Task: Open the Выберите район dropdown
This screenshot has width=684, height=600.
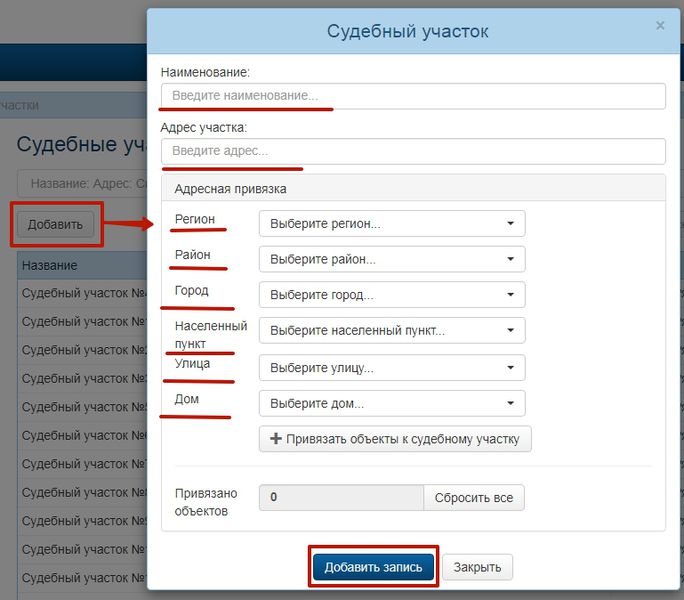Action: 392,259
